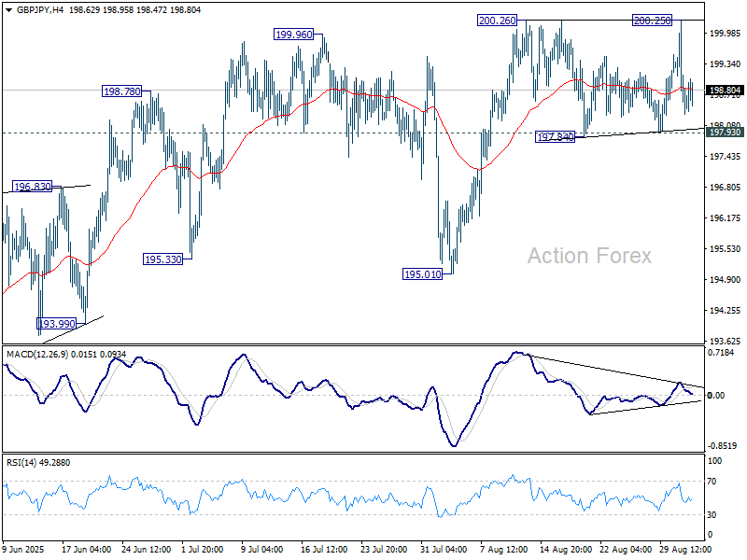Image resolution: width=747 pixels, height=560 pixels.
Task: Click the Action Forex watermark
Action: (x=589, y=256)
